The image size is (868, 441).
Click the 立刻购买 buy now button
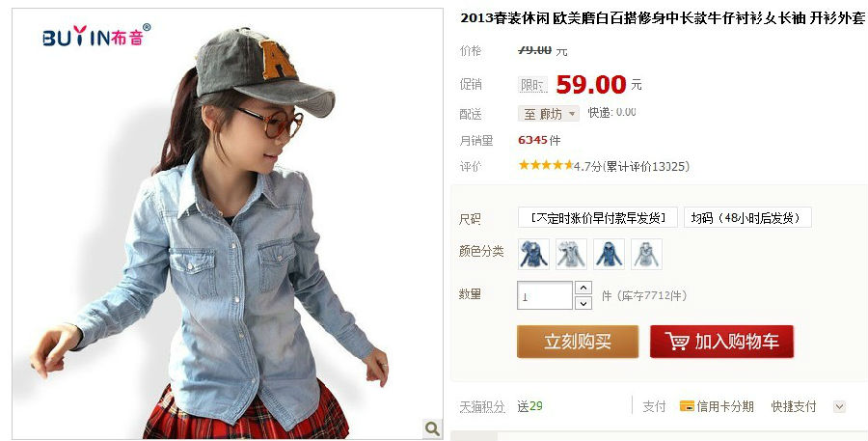[578, 342]
